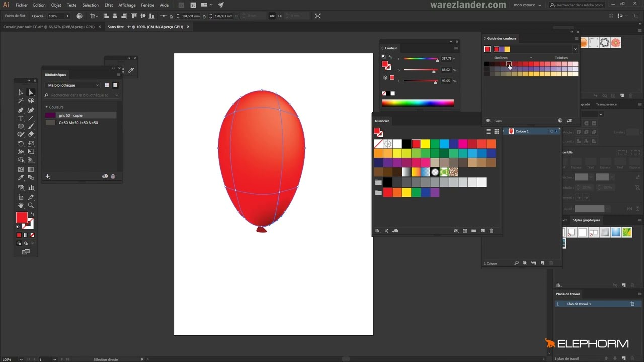
Task: Select the Lasso tool
Action: (x=31, y=101)
